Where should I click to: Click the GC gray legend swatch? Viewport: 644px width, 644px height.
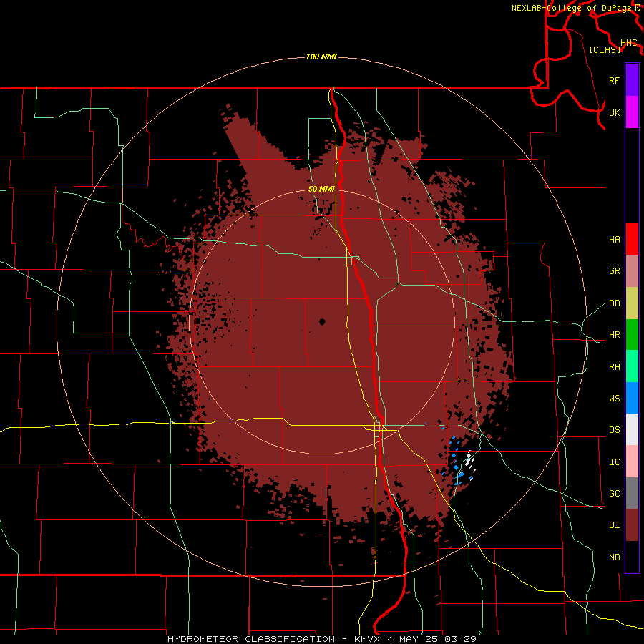pyautogui.click(x=632, y=493)
